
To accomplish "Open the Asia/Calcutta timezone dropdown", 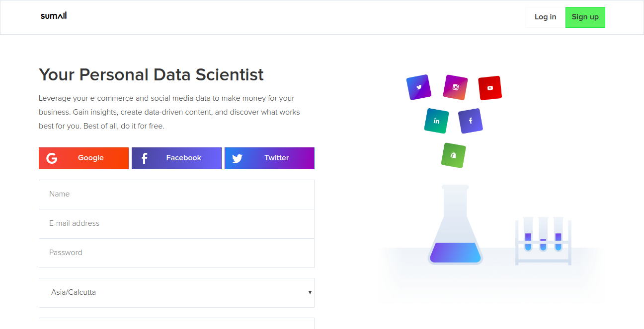I will (x=176, y=292).
